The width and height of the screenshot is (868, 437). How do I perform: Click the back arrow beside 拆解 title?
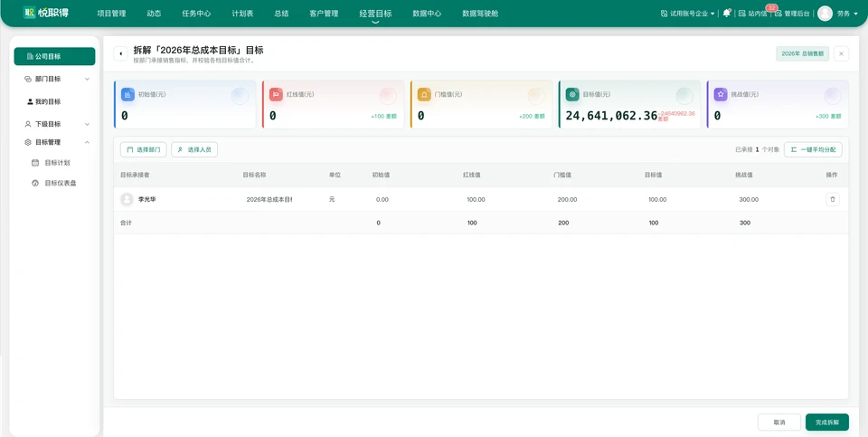[120, 53]
